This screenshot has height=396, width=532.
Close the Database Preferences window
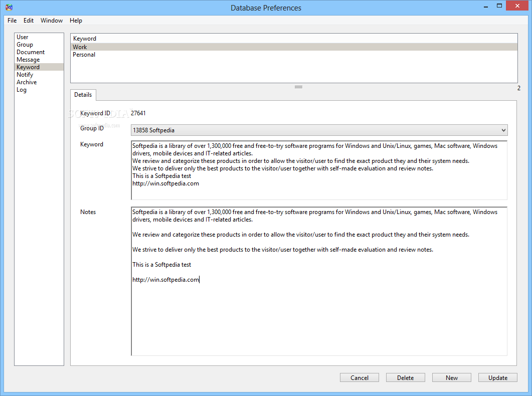(x=517, y=6)
